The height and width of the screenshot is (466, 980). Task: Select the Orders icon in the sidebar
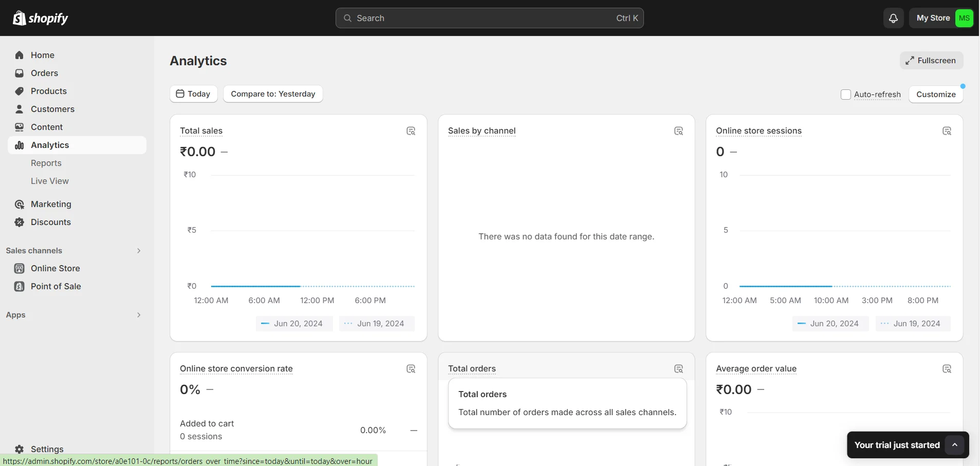click(19, 73)
